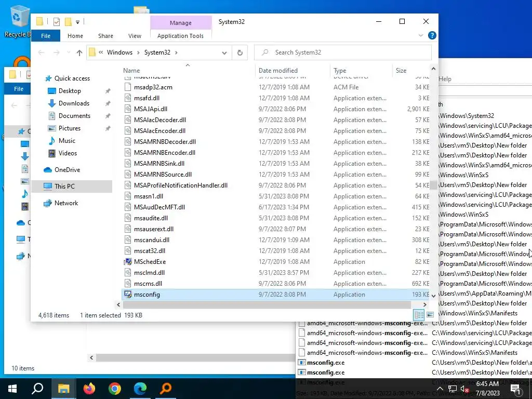
Task: Switch to Large icons view layout
Action: coord(430,315)
